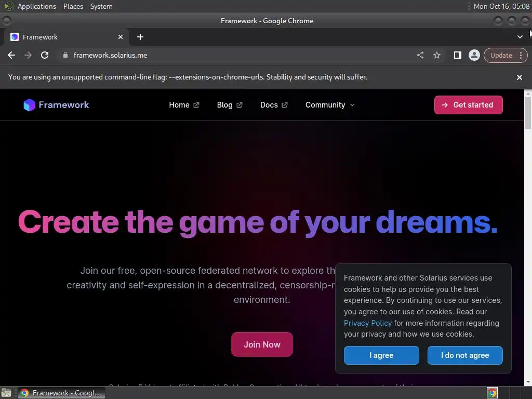532x399 pixels.
Task: Open the tab search dropdown arrow
Action: (x=520, y=37)
